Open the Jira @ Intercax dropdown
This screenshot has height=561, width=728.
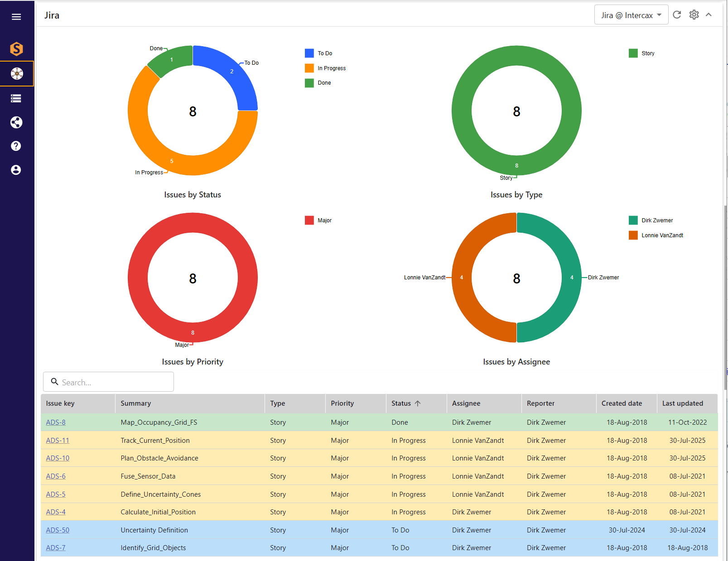click(x=631, y=15)
